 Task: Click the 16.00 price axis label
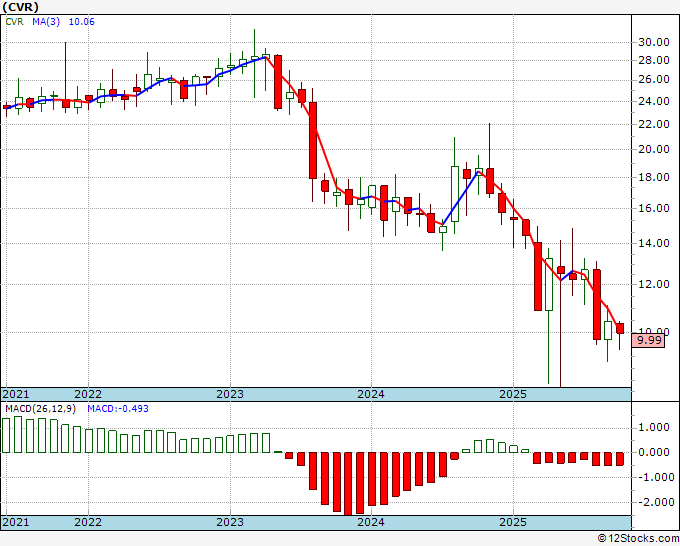coord(654,208)
